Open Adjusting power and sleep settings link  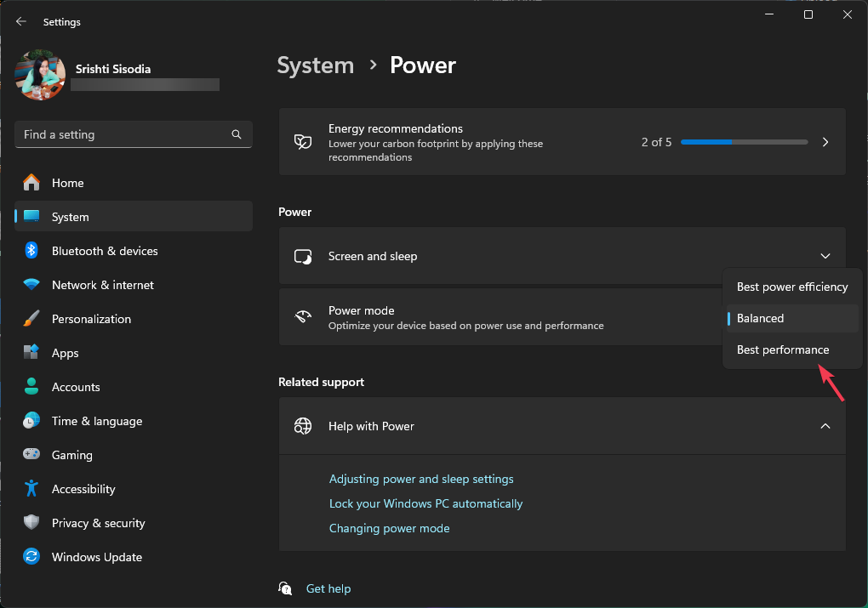421,479
